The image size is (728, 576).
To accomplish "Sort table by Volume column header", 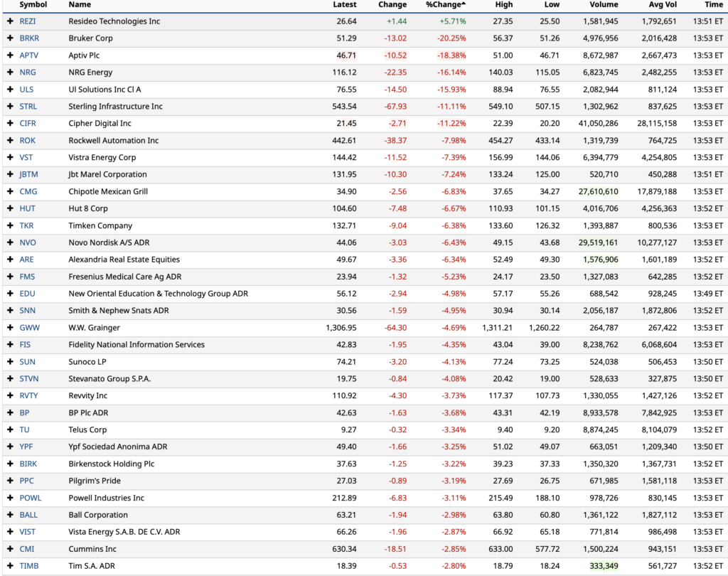I will click(x=603, y=5).
